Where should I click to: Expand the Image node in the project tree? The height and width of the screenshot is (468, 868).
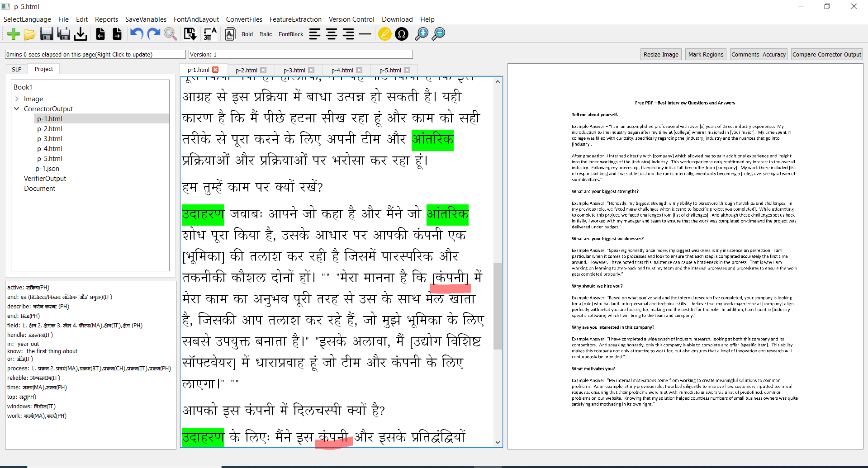pos(18,99)
